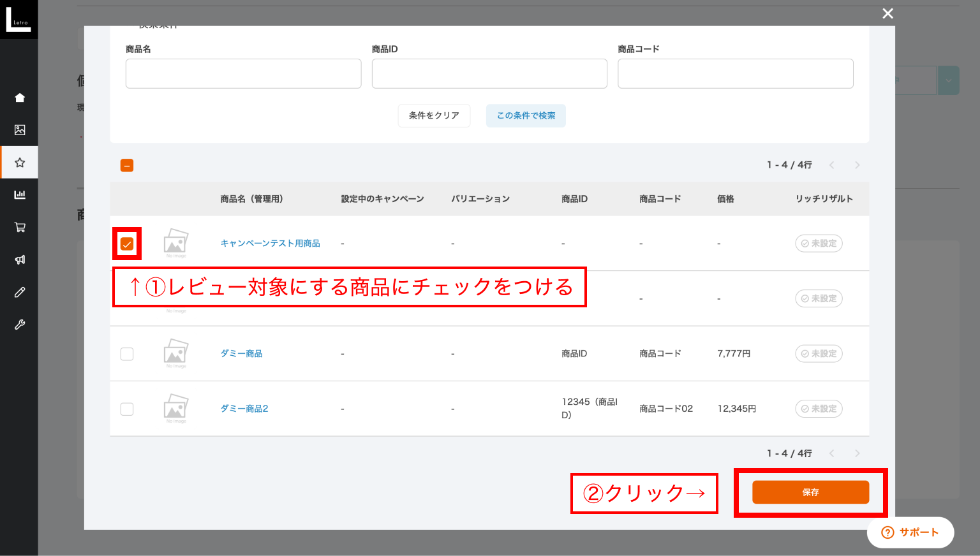The height and width of the screenshot is (556, 980).
Task: Close the modal with the X icon
Action: (887, 13)
